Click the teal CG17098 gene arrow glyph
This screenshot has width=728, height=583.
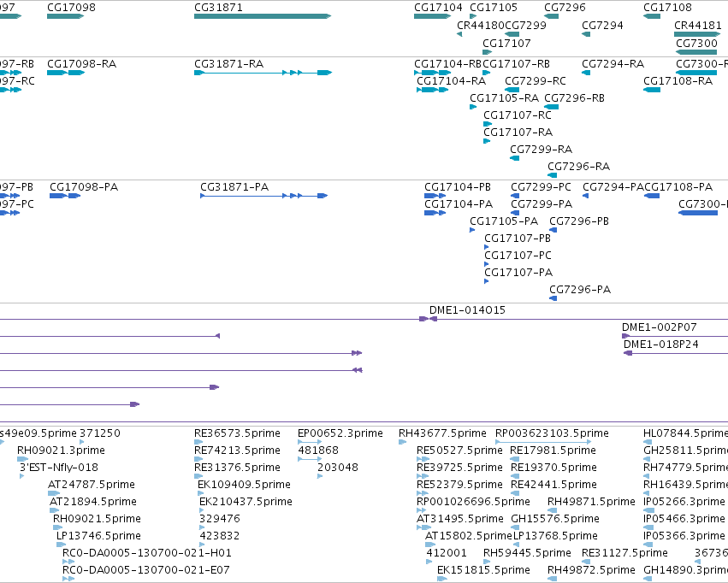(x=65, y=16)
